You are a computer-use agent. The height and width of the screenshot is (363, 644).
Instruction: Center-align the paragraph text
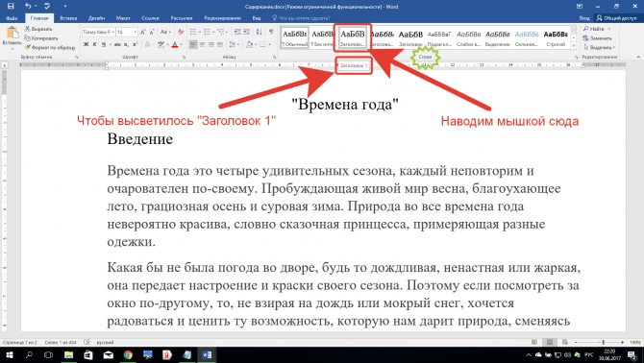click(202, 45)
